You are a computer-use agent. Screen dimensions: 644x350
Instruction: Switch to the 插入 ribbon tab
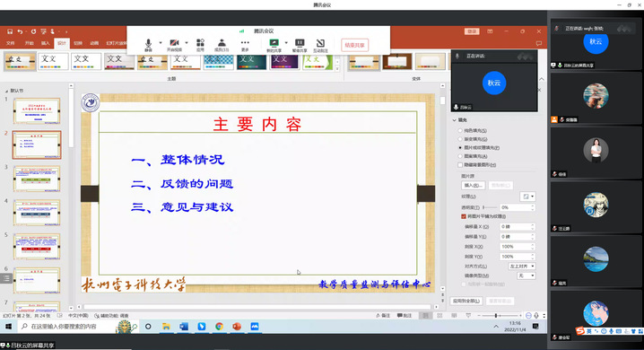pyautogui.click(x=45, y=43)
